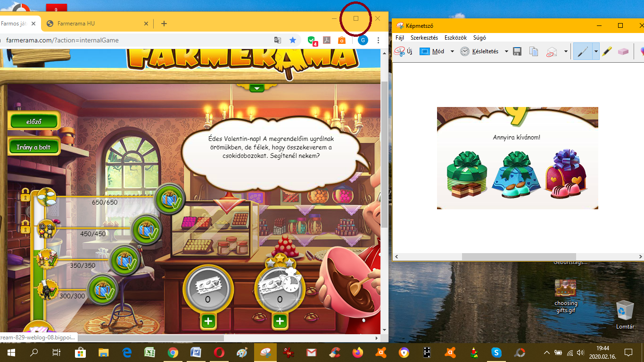Expand the Mód dropdown arrow
Screen dimensions: 644x362
(452, 51)
